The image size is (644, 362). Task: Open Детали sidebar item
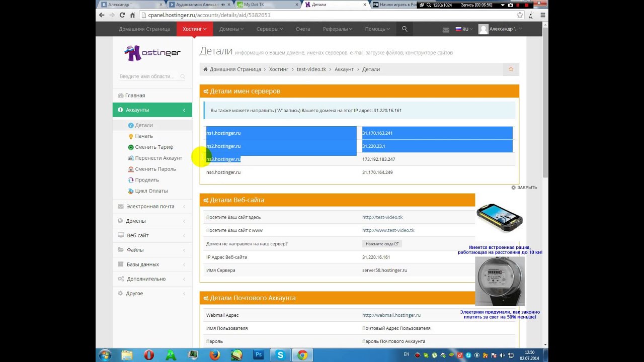tap(144, 125)
